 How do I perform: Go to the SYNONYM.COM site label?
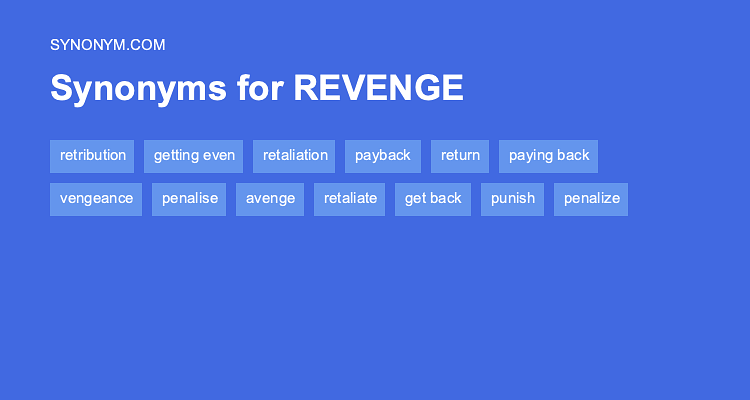coord(107,44)
